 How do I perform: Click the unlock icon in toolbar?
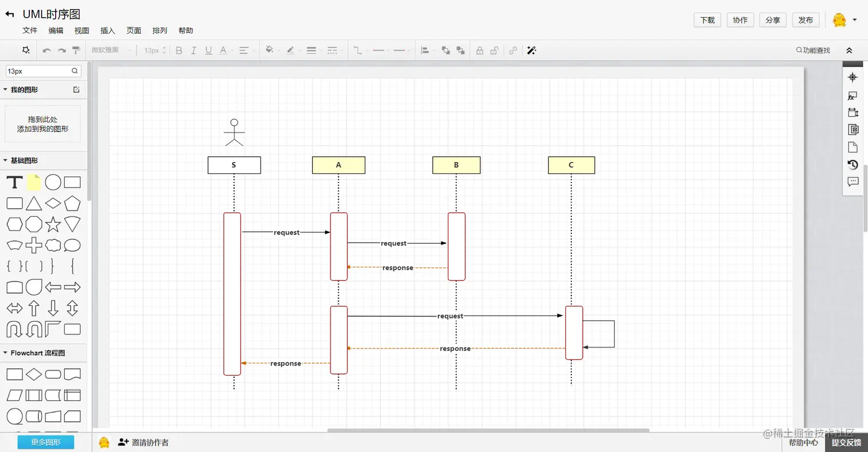tap(494, 50)
